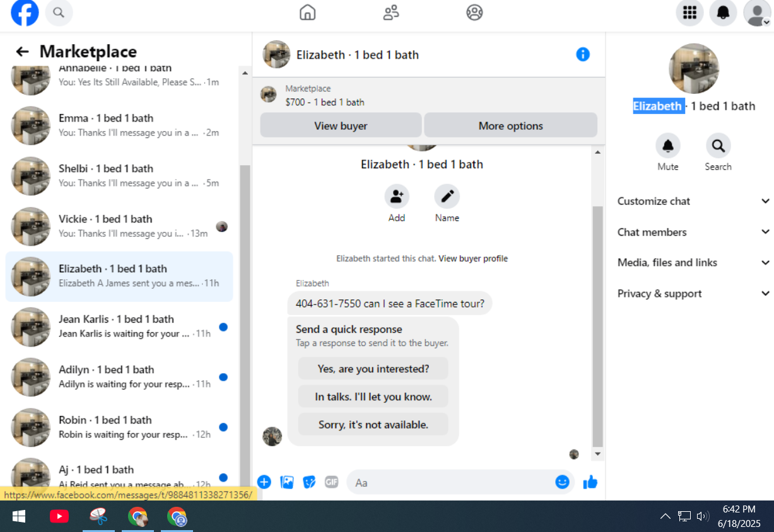The image size is (774, 532).
Task: Send 'Sorry, it's not available.' response
Action: (373, 424)
